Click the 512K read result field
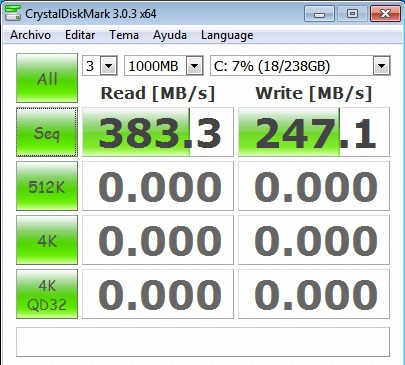This screenshot has width=405, height=365. point(158,186)
